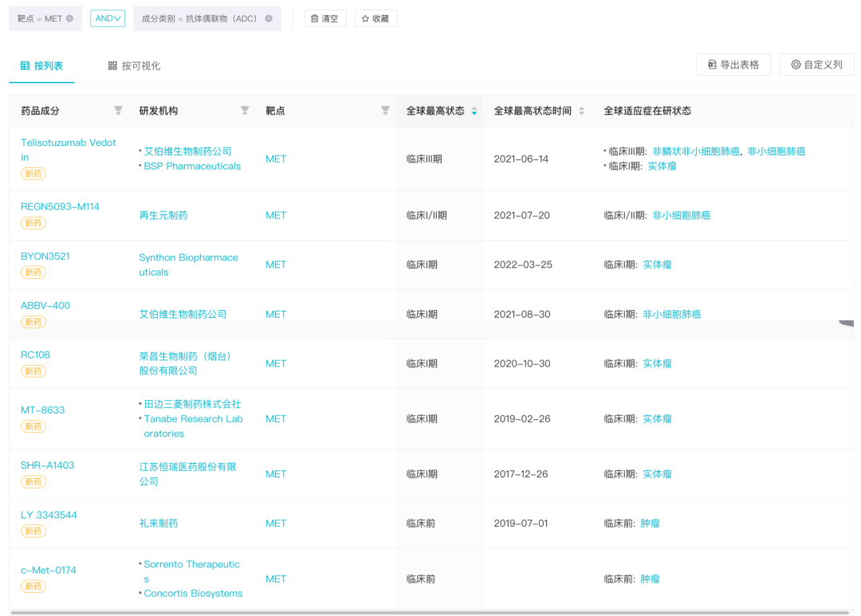Viewport: 861px width, 616px height.
Task: Open 肿瘤 indication in LY 3343544 row
Action: point(650,524)
